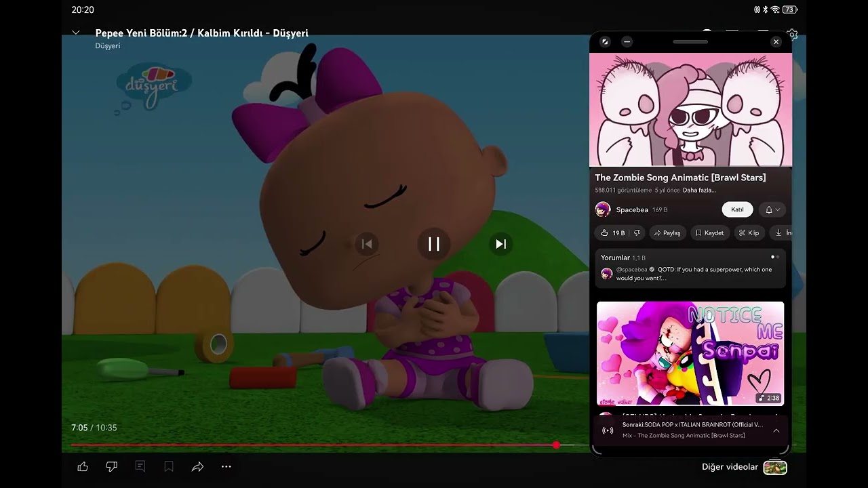Save the Pepee video to a playlist
Screen dimensions: 868x488
[x=169, y=466]
